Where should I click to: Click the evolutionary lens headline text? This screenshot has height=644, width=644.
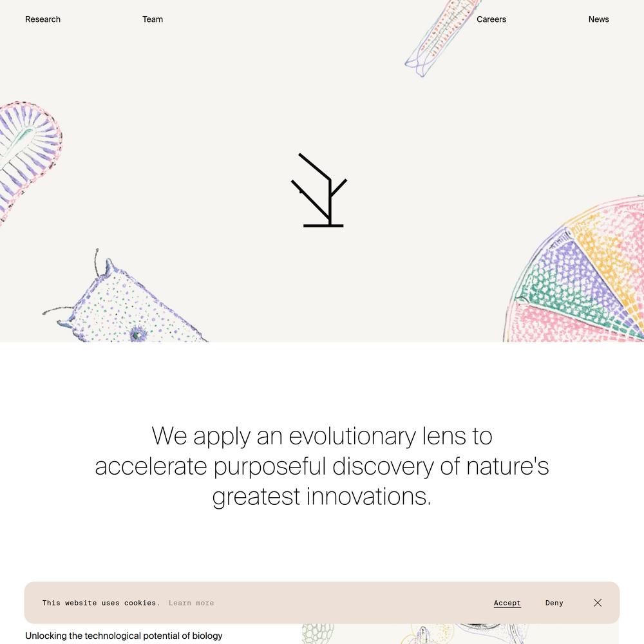322,466
